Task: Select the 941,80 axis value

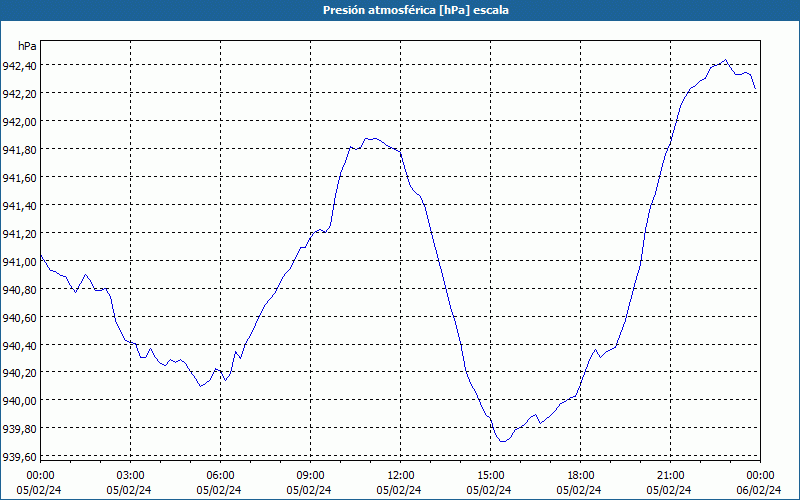Action: pos(19,149)
